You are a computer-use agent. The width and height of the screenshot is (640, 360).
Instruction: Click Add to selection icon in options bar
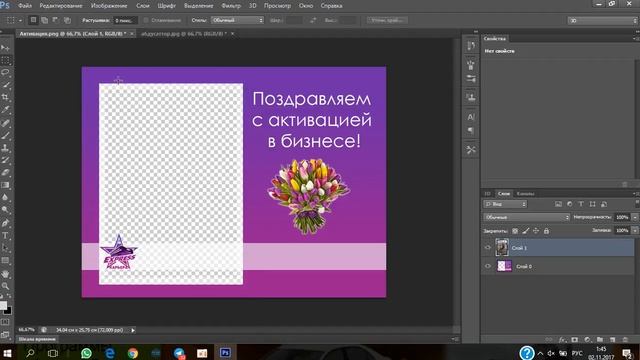(x=44, y=20)
